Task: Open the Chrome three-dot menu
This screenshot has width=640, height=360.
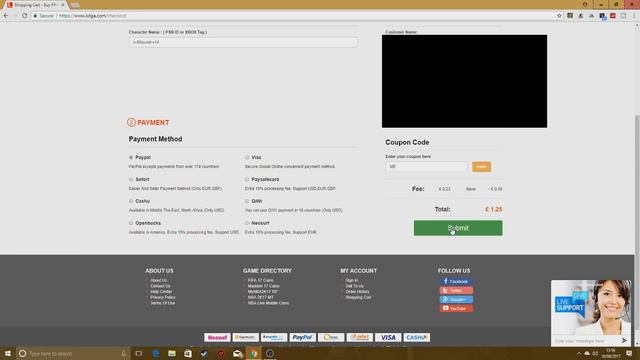Action: [x=634, y=16]
